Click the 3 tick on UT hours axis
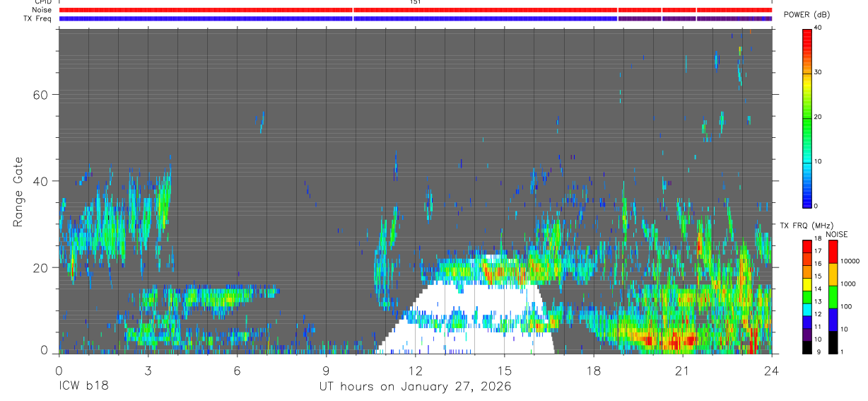868x401 pixels. (x=148, y=369)
